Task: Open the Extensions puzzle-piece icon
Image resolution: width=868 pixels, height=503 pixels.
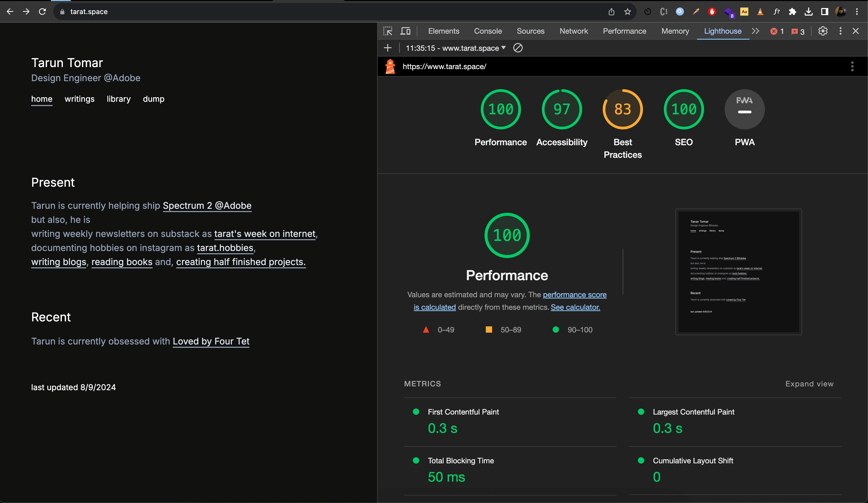Action: [792, 12]
